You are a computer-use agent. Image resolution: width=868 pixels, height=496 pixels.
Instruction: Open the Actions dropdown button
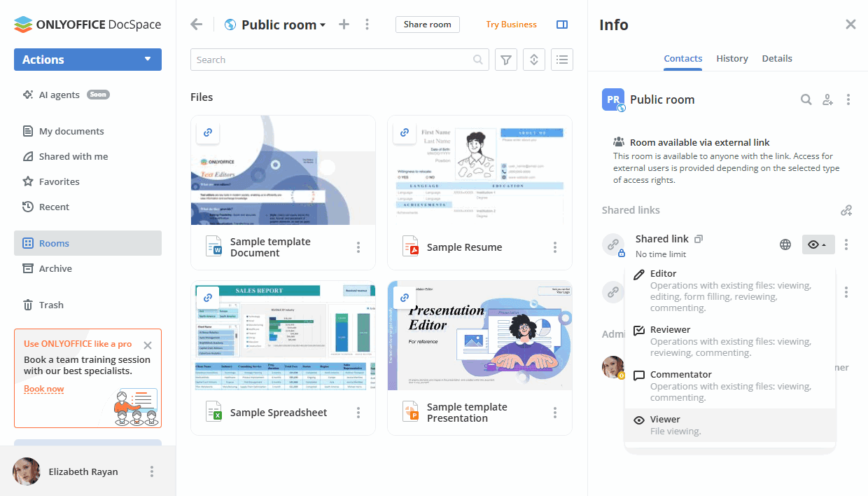(x=87, y=60)
